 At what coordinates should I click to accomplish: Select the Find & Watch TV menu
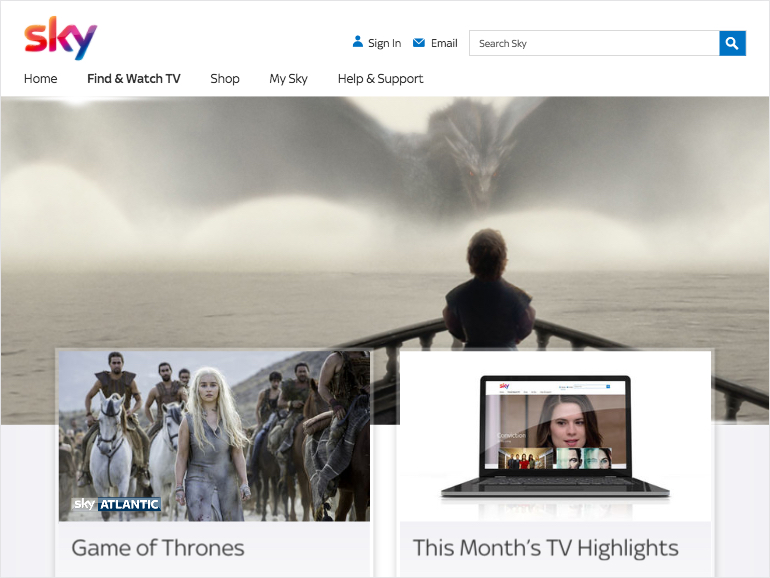[x=134, y=79]
